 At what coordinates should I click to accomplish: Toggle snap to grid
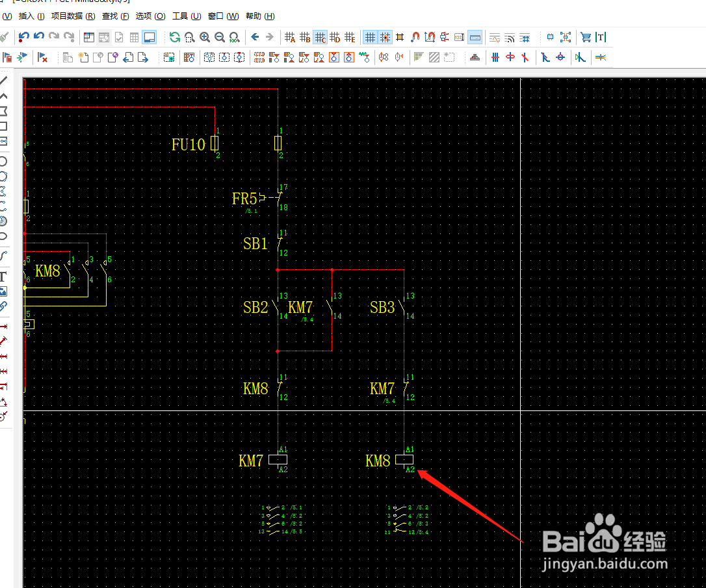coord(385,37)
